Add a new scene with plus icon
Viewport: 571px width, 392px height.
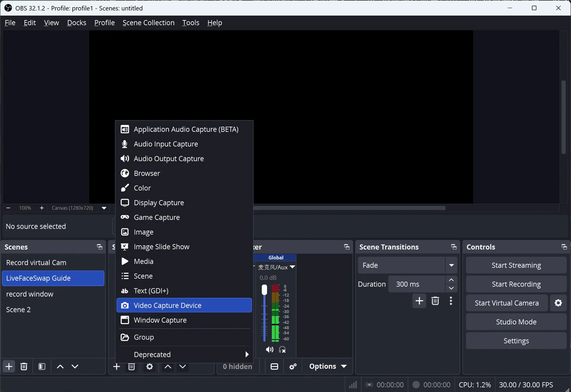(9, 366)
